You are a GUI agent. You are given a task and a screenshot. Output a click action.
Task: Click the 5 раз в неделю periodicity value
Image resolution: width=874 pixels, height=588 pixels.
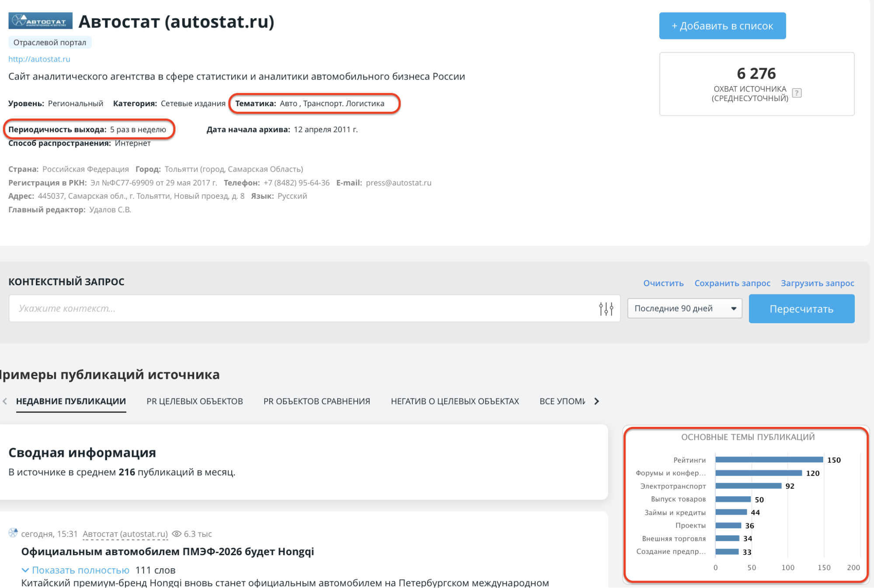point(138,129)
